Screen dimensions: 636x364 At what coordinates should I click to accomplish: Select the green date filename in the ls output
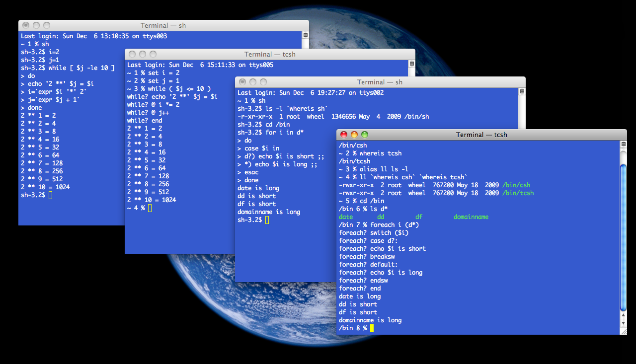click(x=346, y=217)
